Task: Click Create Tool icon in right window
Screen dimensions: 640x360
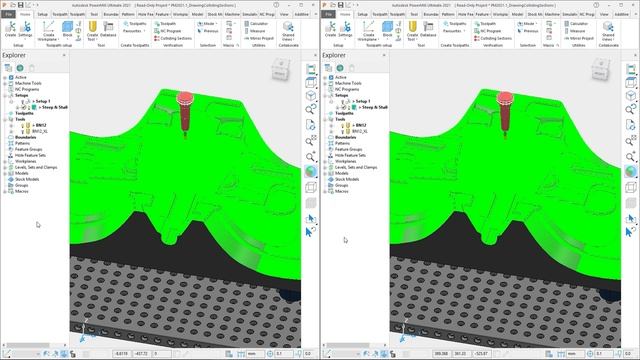Action: point(413,31)
